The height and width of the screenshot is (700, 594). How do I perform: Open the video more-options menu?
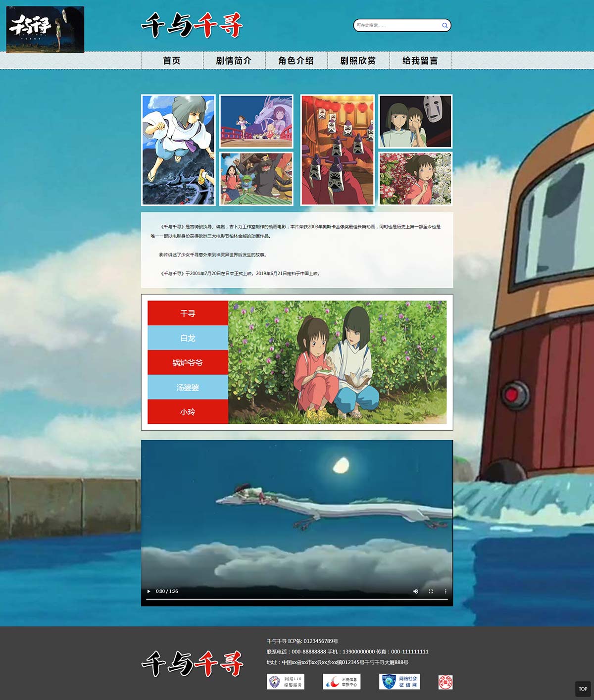[445, 591]
